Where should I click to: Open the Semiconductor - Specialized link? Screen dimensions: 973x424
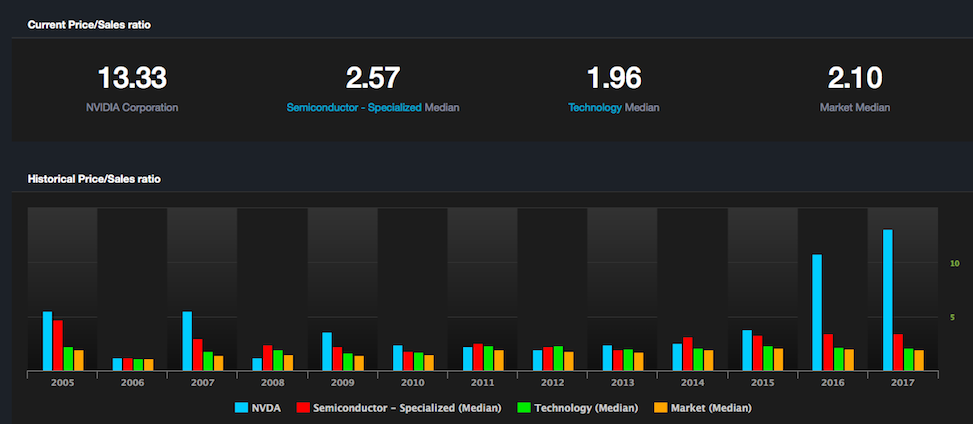354,107
